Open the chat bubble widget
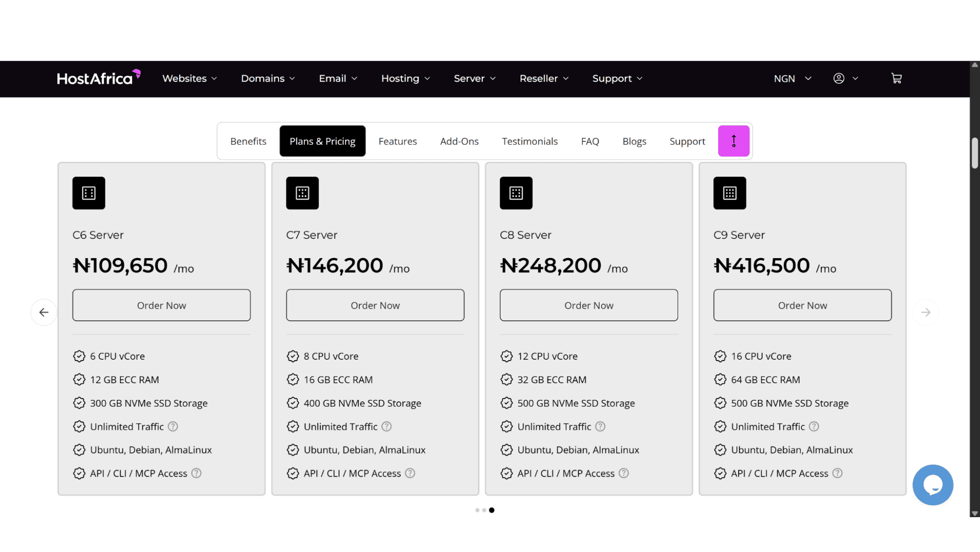The height and width of the screenshot is (552, 980). coord(932,485)
